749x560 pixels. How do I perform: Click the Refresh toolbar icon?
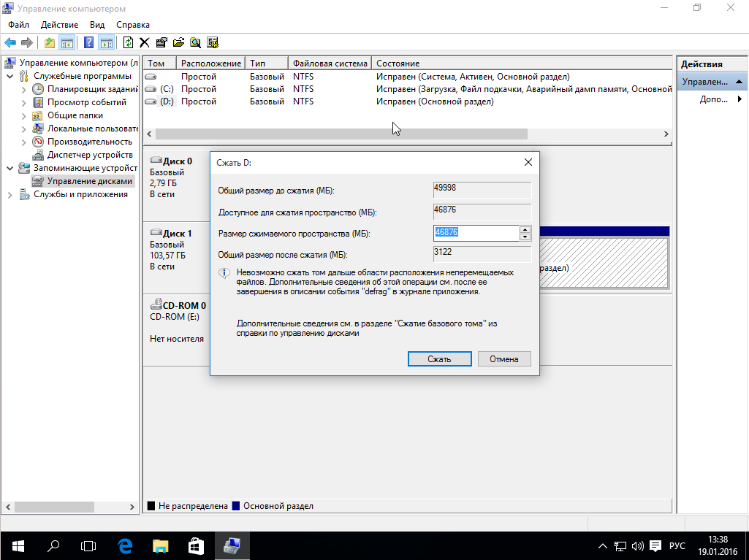tap(129, 42)
